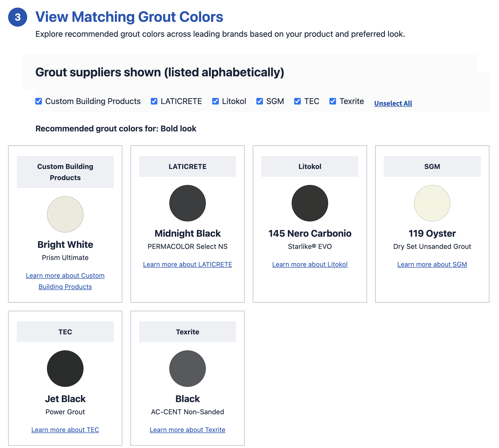
Task: Open Learn more about Custom Building Products
Action: click(65, 281)
